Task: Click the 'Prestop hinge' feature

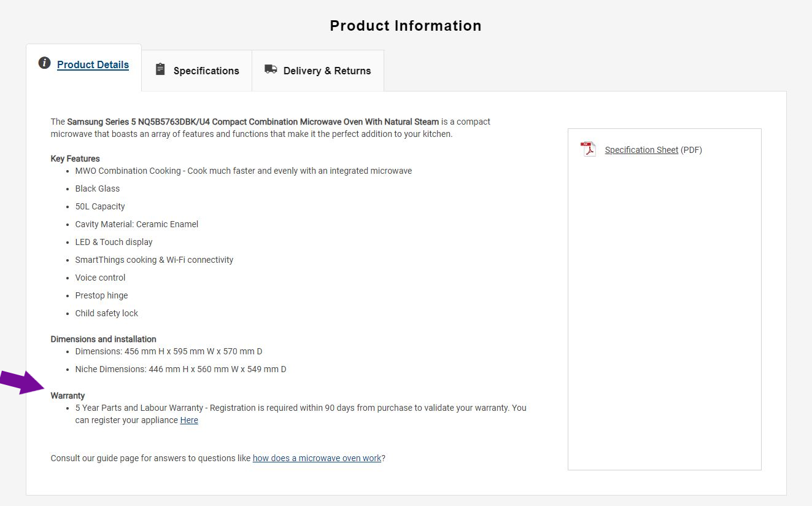Action: 102,295
